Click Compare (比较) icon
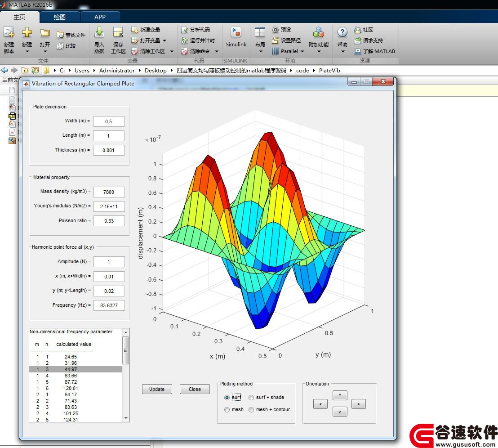The image size is (498, 448). [x=60, y=46]
